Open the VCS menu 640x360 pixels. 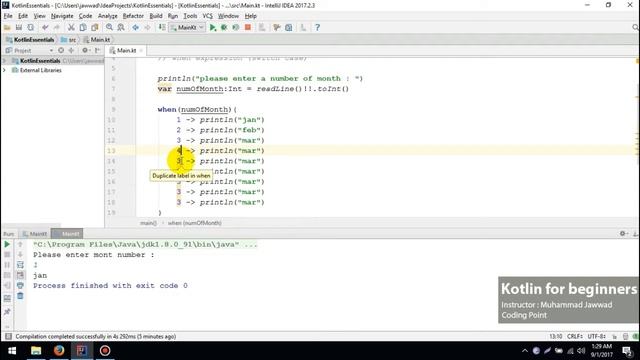coord(208,16)
